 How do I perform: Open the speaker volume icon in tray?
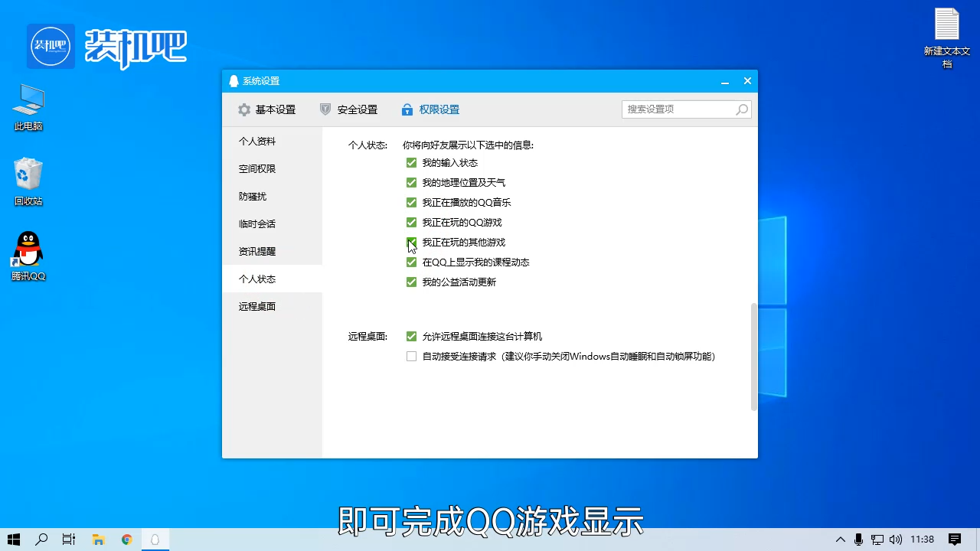[x=896, y=540]
